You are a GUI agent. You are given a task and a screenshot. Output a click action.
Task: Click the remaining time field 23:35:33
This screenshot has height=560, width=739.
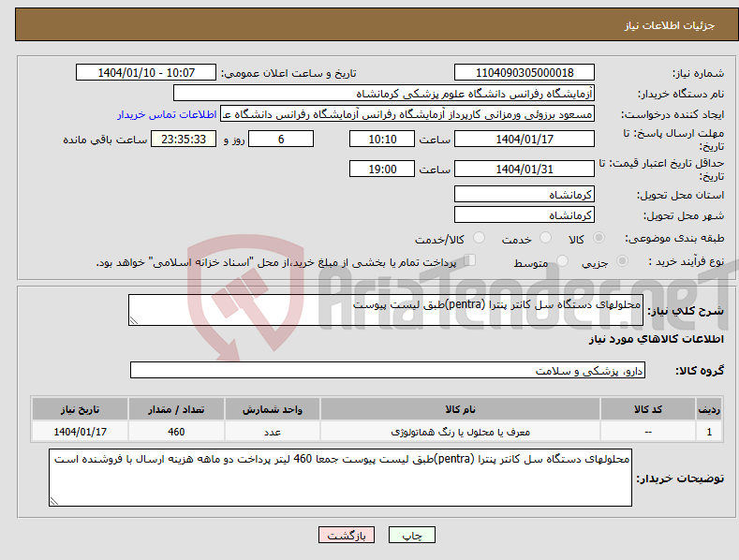(x=184, y=139)
